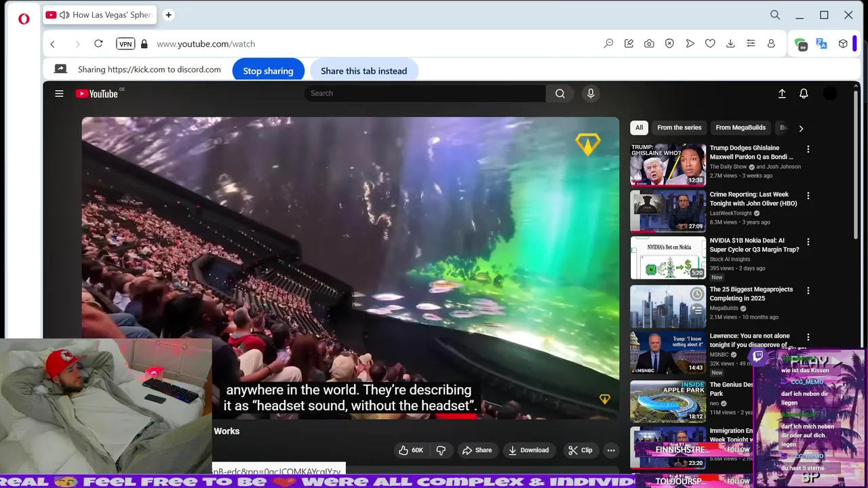Screen dimensions: 868x488
Task: Open options for 25 Biggest Megaprojects video
Action: tap(808, 290)
